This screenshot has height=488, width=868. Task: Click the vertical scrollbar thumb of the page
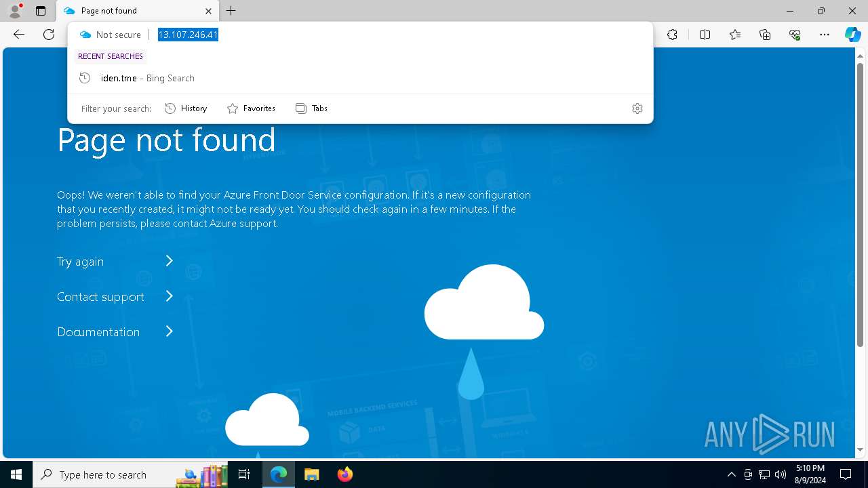click(x=861, y=203)
